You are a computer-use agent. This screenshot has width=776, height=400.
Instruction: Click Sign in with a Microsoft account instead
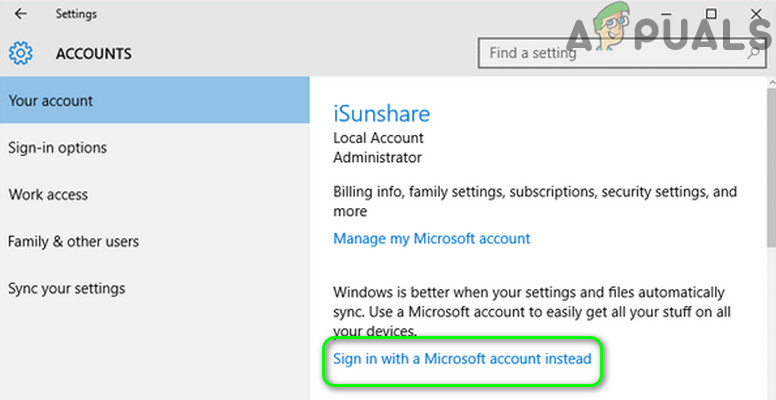coord(462,358)
